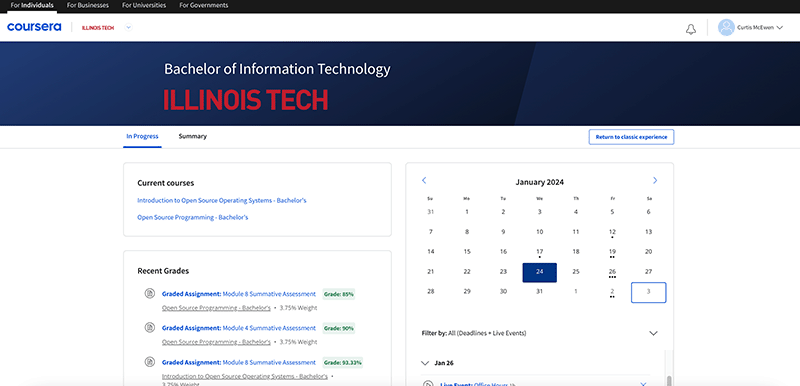The image size is (800, 386).
Task: Click assignment icon beside 85% grade row
Action: click(149, 293)
